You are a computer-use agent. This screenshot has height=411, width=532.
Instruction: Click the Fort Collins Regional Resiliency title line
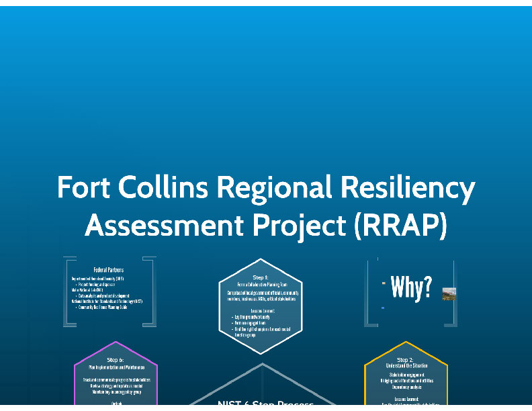pyautogui.click(x=266, y=187)
